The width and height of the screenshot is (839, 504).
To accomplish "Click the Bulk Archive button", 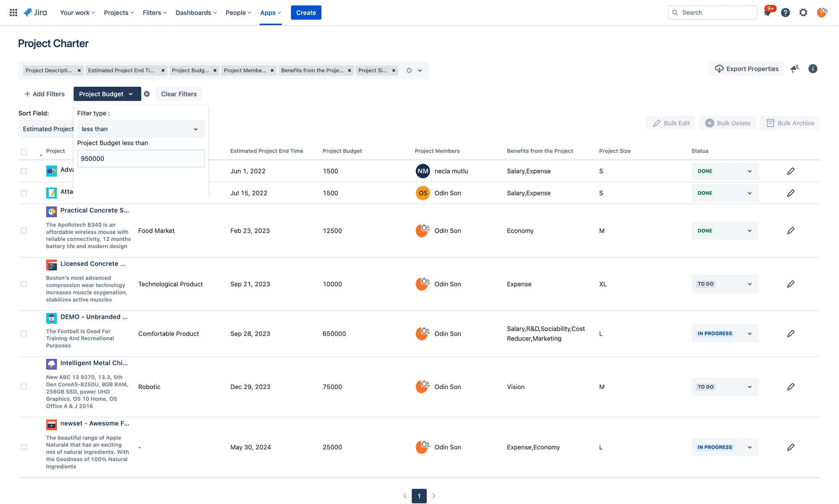I will [790, 123].
